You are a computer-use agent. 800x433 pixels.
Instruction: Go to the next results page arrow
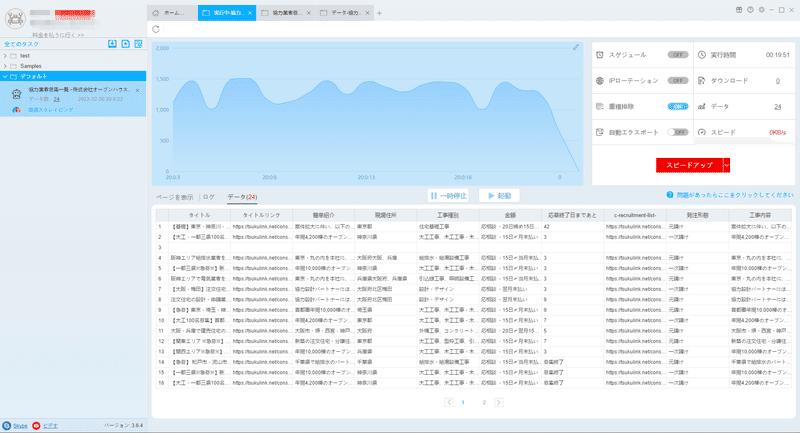click(x=499, y=402)
